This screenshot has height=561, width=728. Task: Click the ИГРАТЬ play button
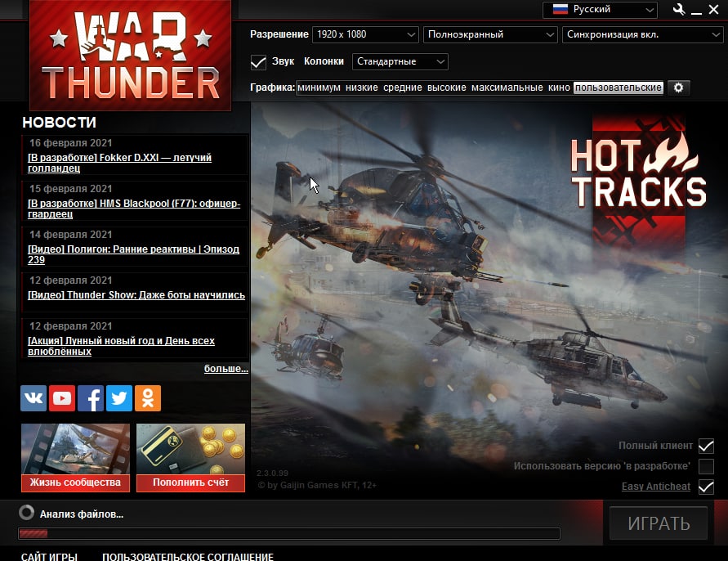point(659,523)
